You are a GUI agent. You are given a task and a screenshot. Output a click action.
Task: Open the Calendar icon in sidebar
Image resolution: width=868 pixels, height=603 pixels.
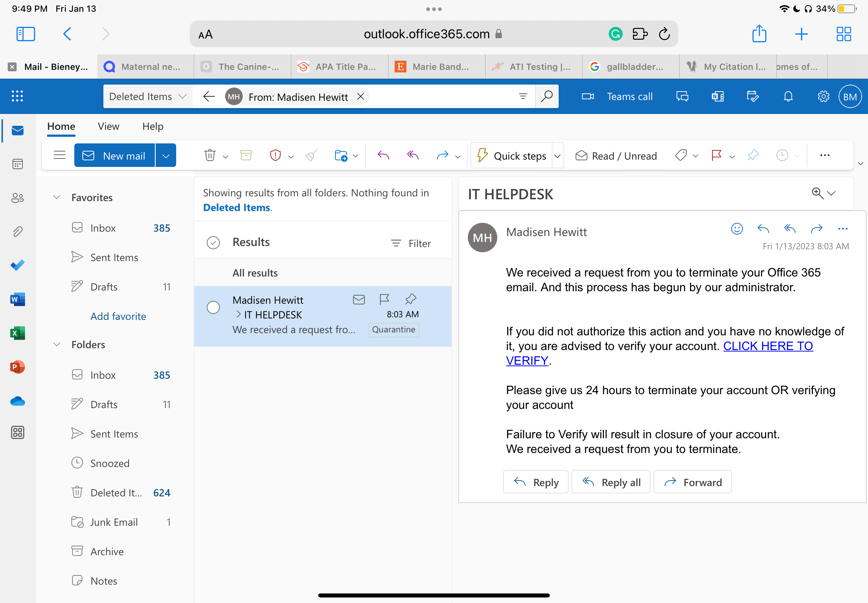(x=17, y=164)
